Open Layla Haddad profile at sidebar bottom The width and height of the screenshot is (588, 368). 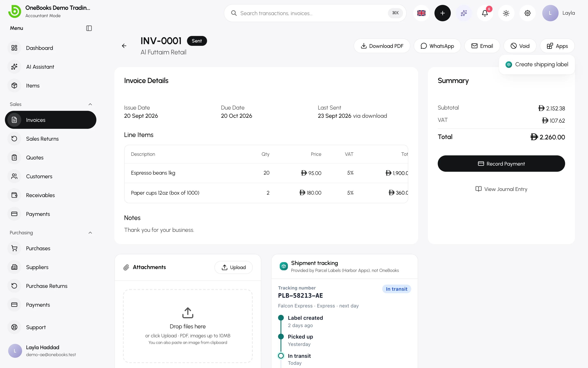51,351
